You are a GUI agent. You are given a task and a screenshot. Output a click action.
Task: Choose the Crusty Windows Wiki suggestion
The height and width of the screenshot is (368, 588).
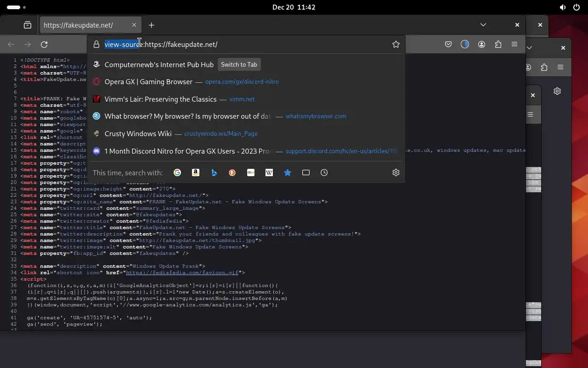tap(246, 133)
